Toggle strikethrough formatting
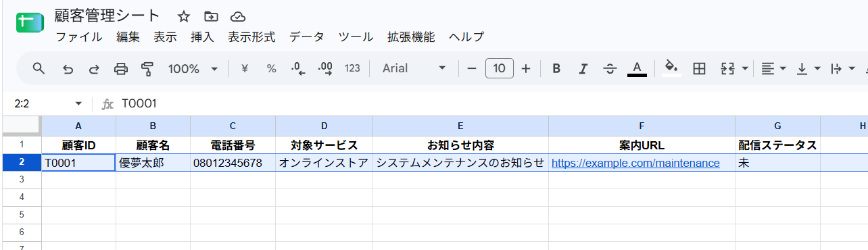The width and height of the screenshot is (868, 250). point(610,68)
